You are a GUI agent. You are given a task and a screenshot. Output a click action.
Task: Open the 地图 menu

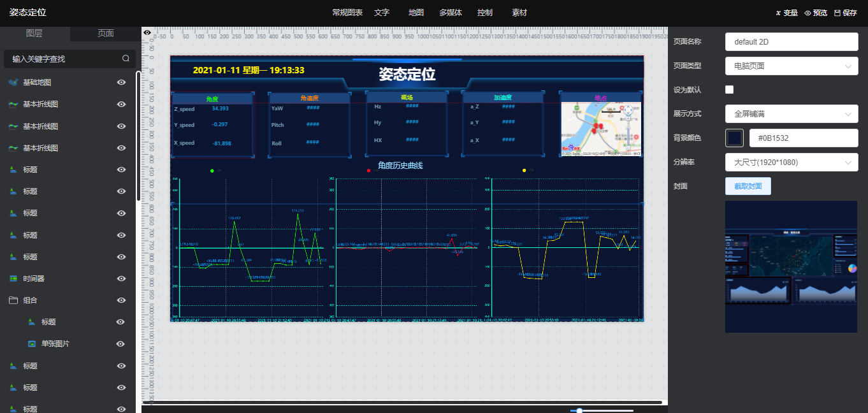416,13
